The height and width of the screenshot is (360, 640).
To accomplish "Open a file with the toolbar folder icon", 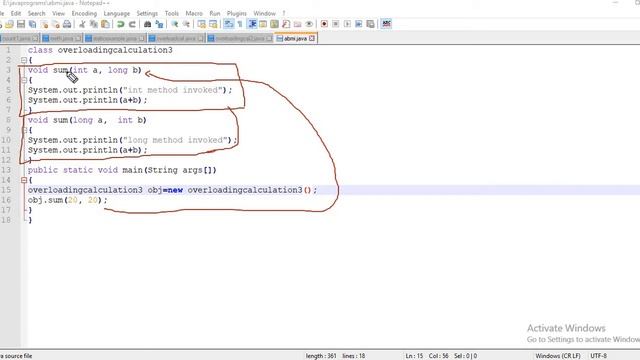I will (x=10, y=24).
